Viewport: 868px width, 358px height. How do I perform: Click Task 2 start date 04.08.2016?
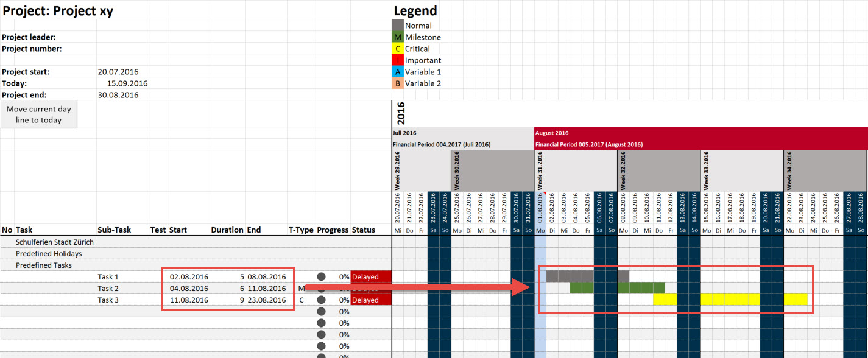[x=189, y=288]
